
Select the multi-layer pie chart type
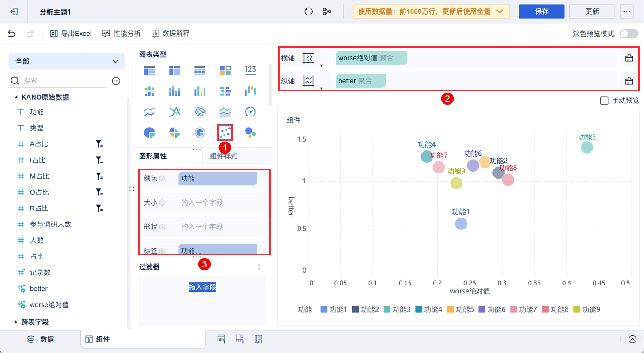(200, 132)
